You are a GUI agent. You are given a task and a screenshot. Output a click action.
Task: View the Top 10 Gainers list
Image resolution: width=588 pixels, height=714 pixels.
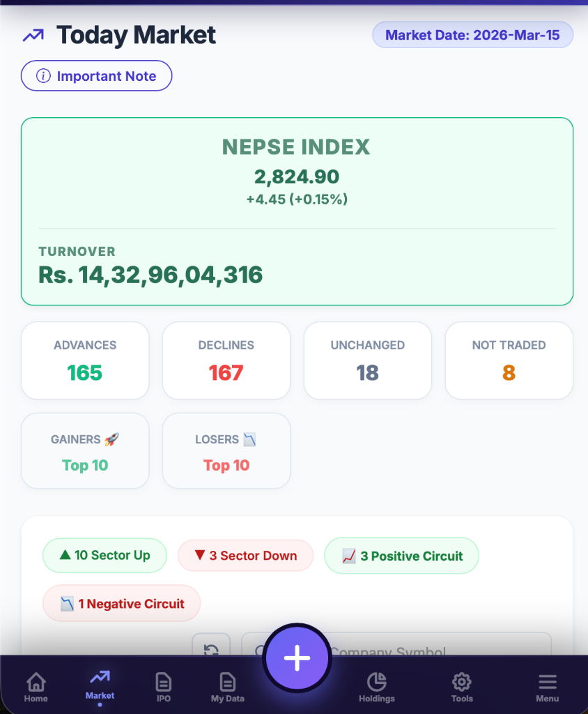pos(84,450)
